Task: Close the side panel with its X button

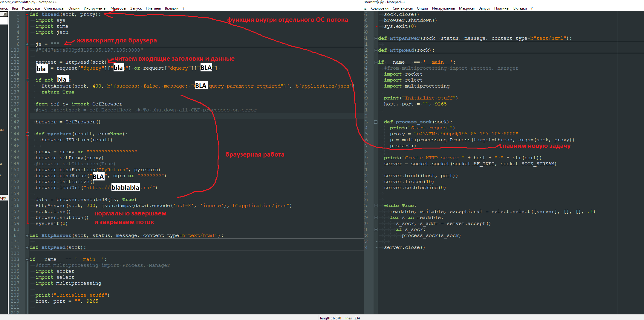Action: click(x=5, y=14)
